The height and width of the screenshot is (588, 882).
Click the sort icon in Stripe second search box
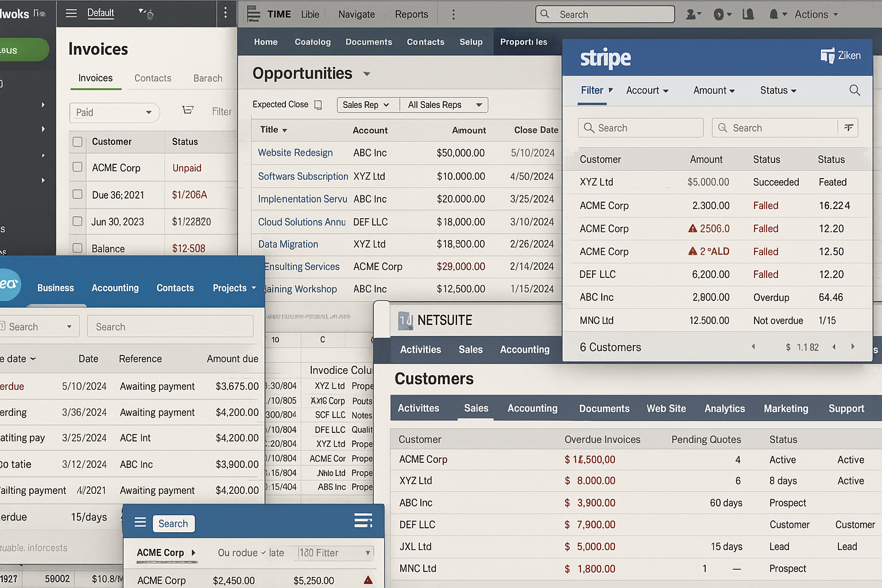pos(848,127)
